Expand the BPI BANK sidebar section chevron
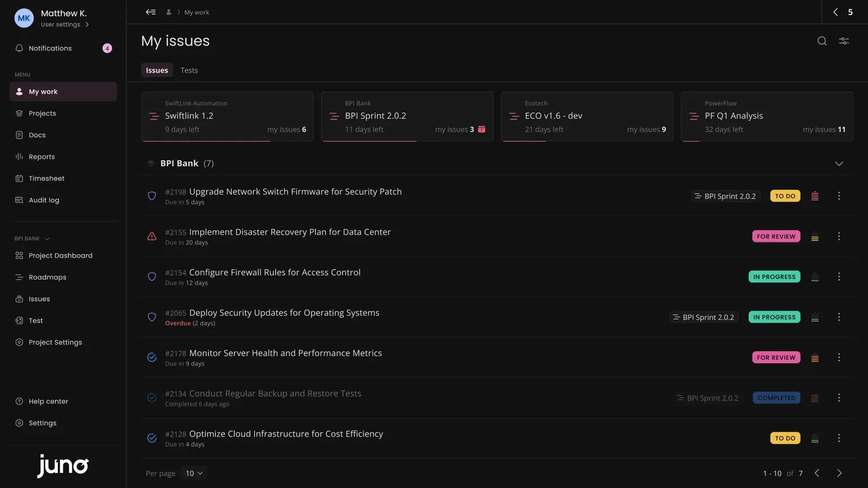Screen dimensions: 868x488 click(x=47, y=239)
